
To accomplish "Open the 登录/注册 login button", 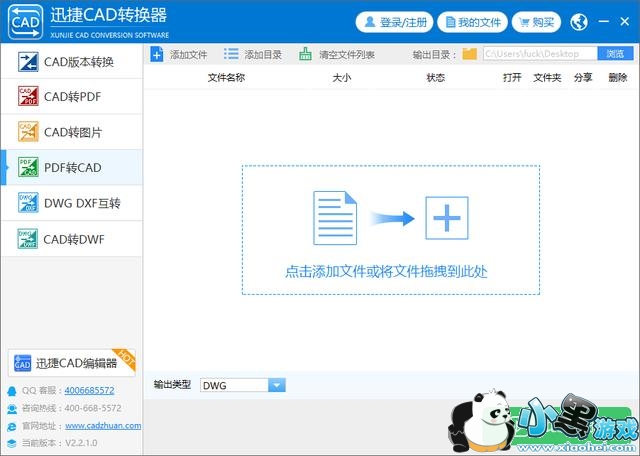I will [x=395, y=22].
